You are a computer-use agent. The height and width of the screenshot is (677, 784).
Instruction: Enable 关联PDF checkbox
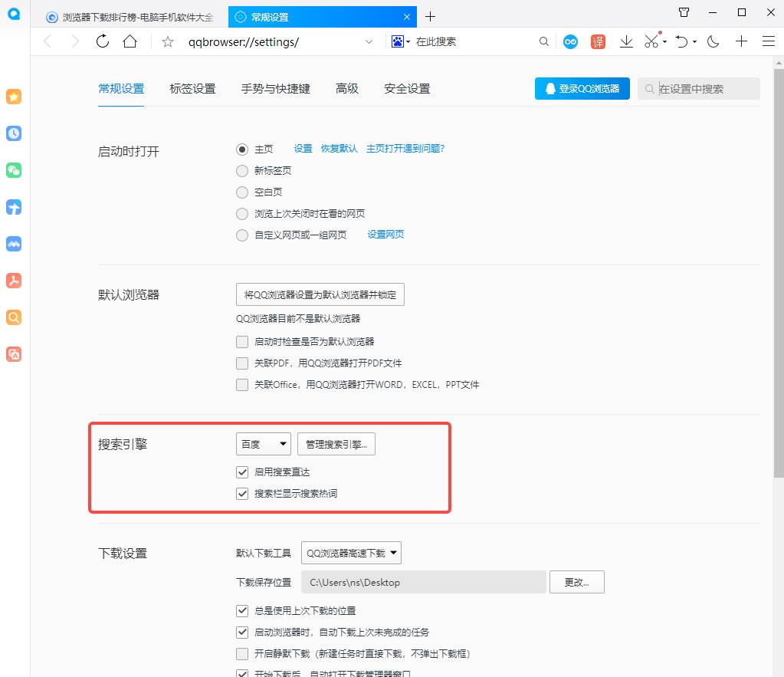coord(242,363)
